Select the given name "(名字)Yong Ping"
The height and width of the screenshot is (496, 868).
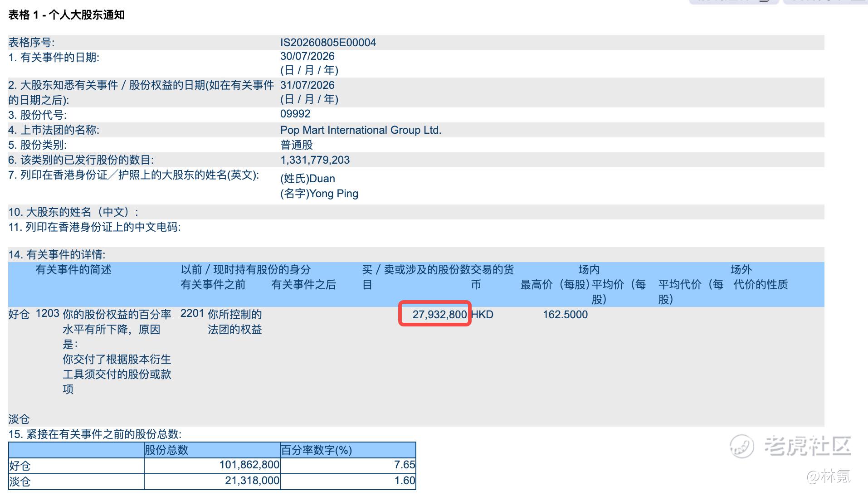point(319,194)
